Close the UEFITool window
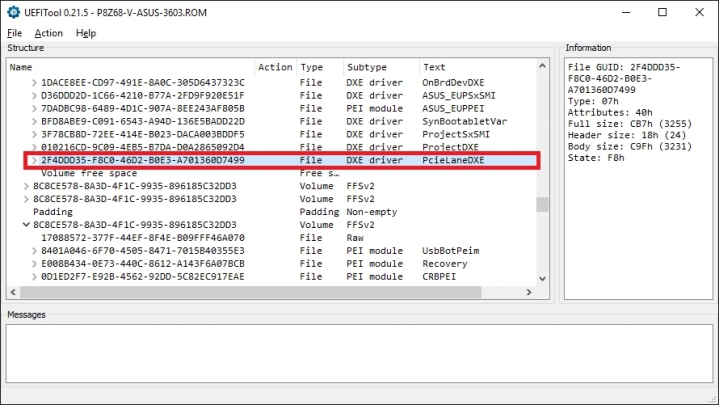 [699, 12]
